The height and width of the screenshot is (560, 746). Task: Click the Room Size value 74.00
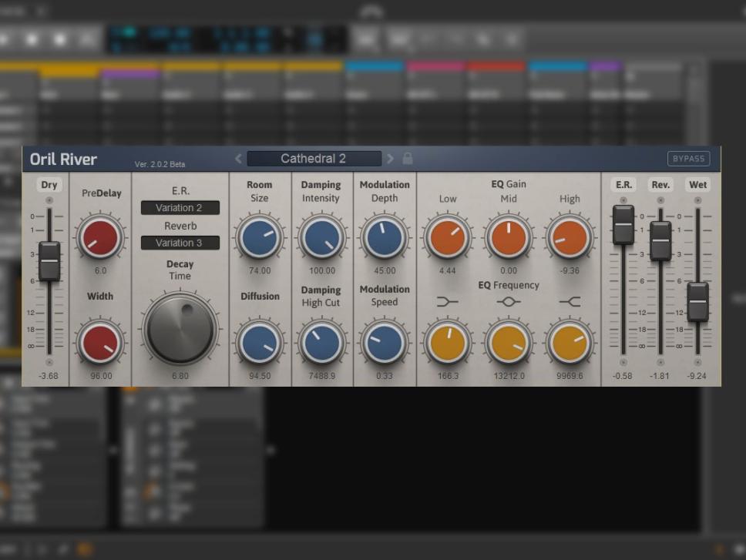[x=260, y=271]
